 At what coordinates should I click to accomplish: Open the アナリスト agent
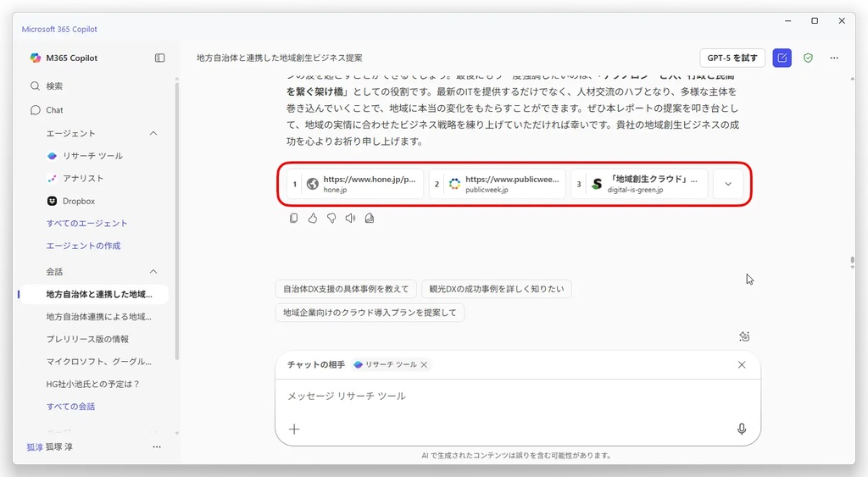[75, 178]
